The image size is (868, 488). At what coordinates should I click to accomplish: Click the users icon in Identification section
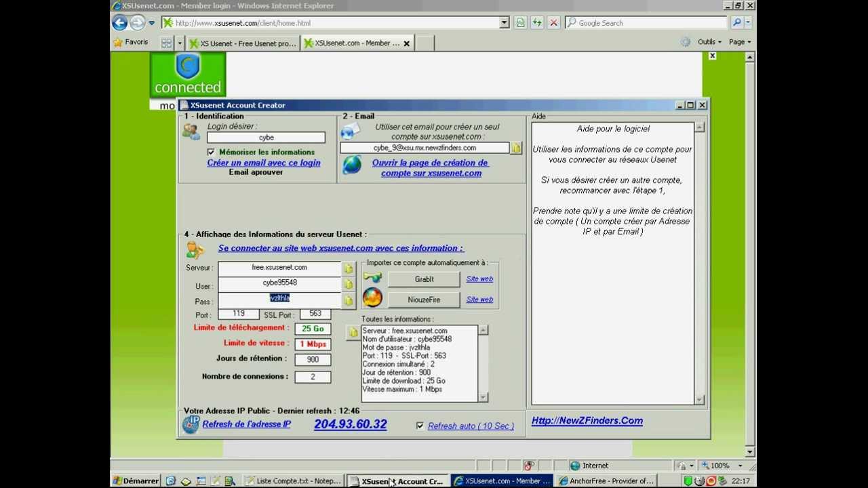pos(191,131)
